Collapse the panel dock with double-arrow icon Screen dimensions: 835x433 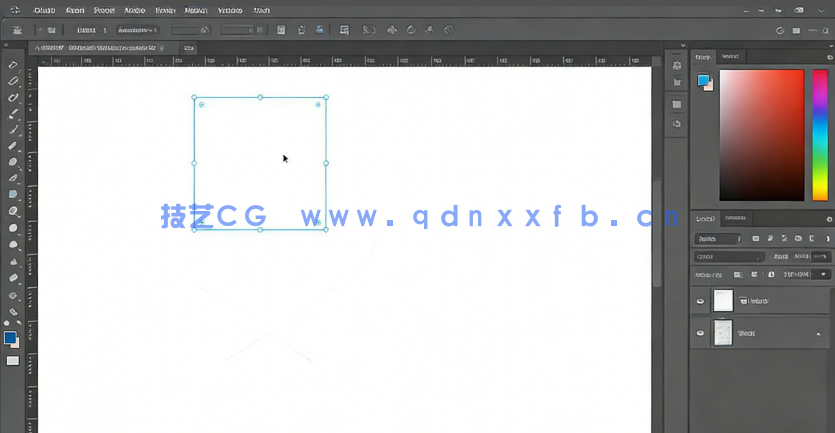point(683,45)
